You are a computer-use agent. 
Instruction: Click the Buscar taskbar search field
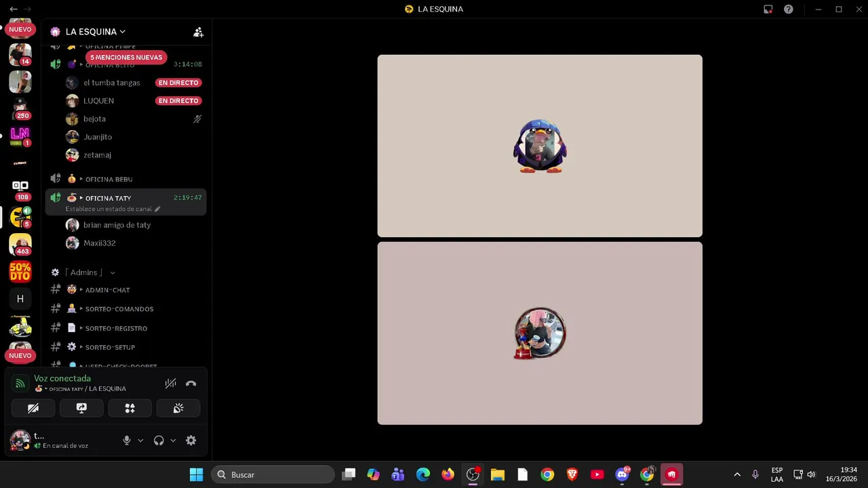(x=273, y=474)
